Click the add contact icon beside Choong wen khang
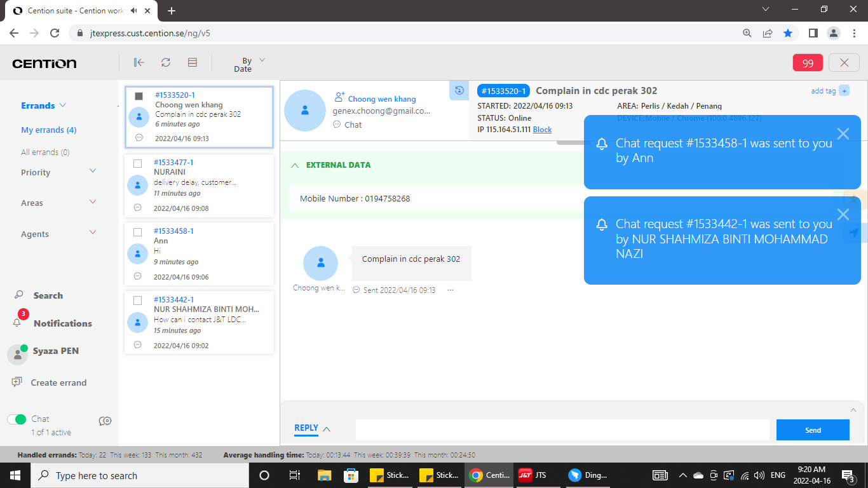Viewport: 868px width, 488px height. (x=339, y=97)
